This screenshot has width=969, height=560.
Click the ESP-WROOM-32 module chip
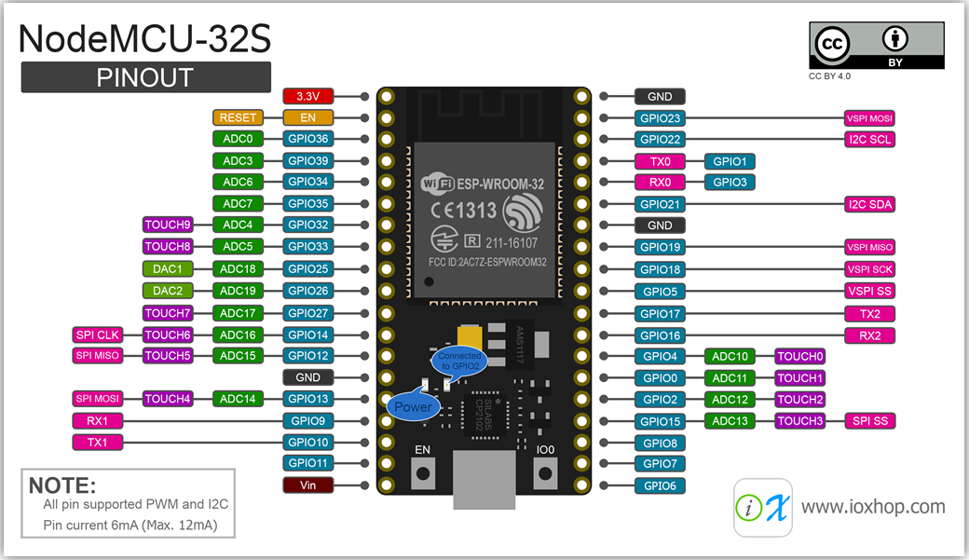click(484, 219)
